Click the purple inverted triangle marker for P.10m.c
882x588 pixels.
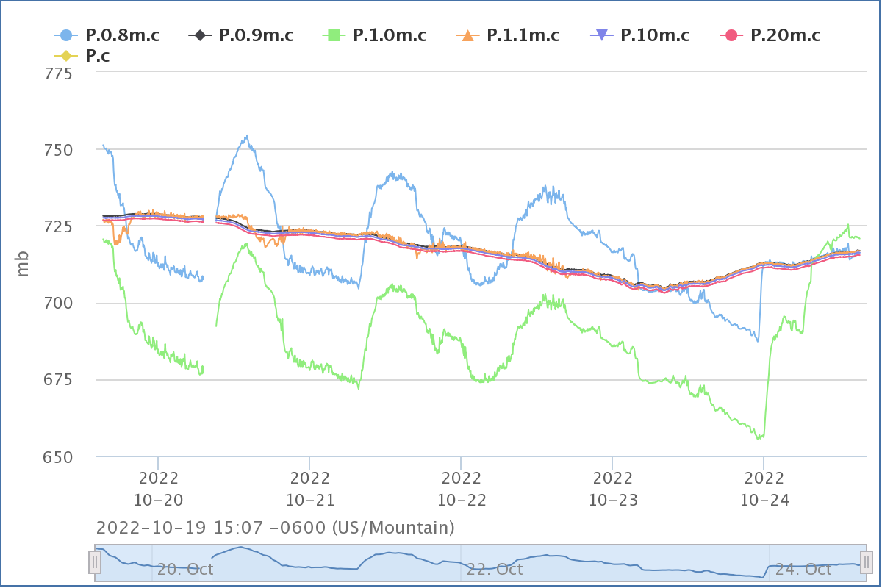pyautogui.click(x=601, y=35)
